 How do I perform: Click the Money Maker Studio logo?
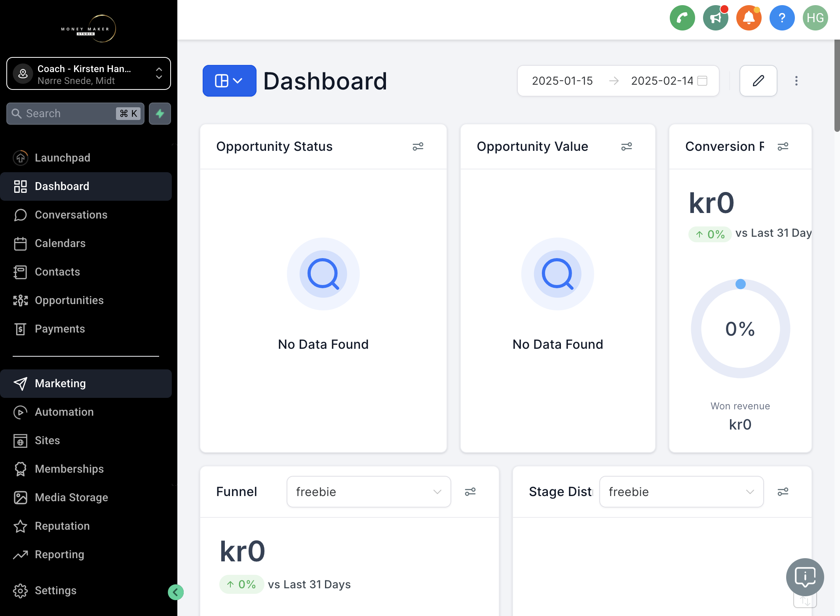click(x=89, y=29)
